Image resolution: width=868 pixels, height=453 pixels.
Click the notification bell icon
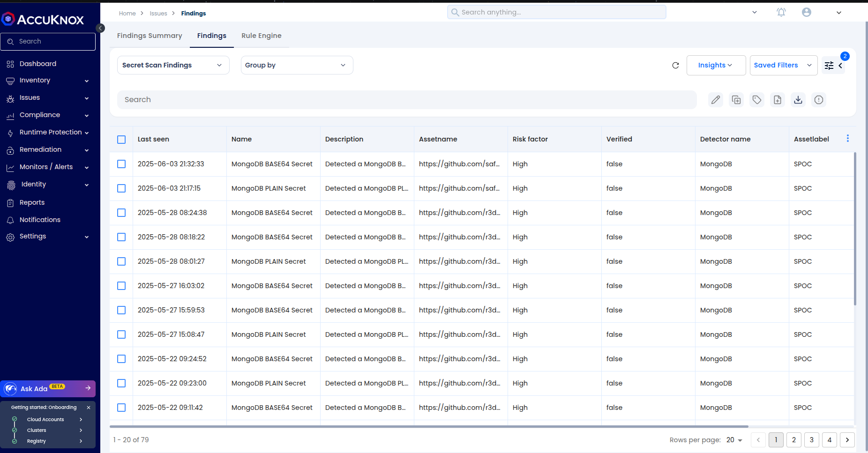pyautogui.click(x=781, y=12)
